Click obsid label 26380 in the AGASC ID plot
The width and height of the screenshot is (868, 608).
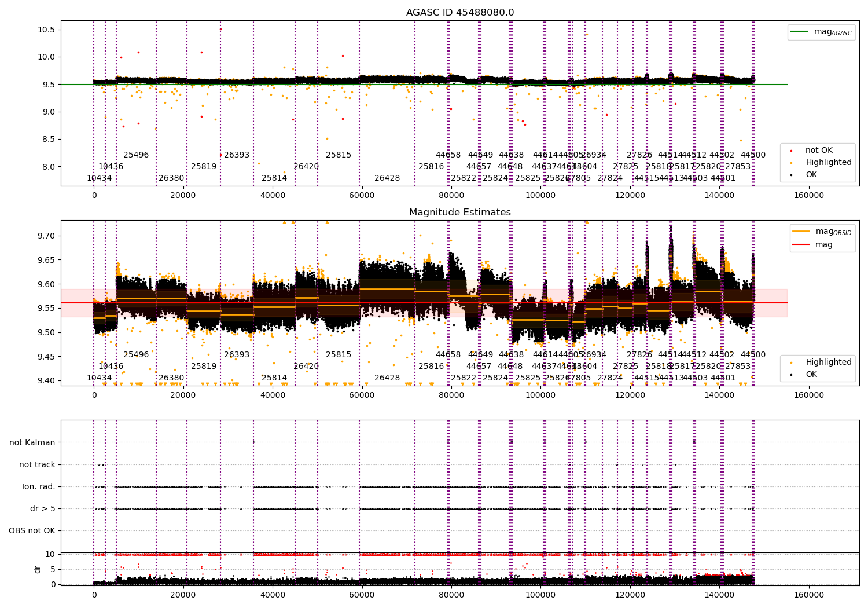coord(171,178)
